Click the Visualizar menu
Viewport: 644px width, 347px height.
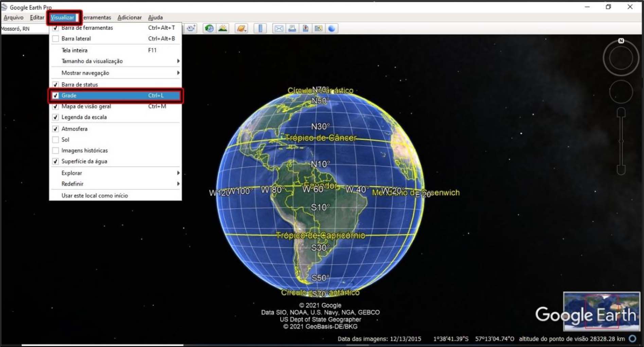[x=63, y=17]
